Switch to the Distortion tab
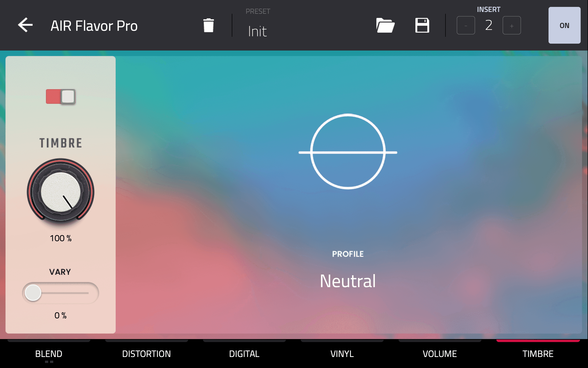 coord(146,353)
